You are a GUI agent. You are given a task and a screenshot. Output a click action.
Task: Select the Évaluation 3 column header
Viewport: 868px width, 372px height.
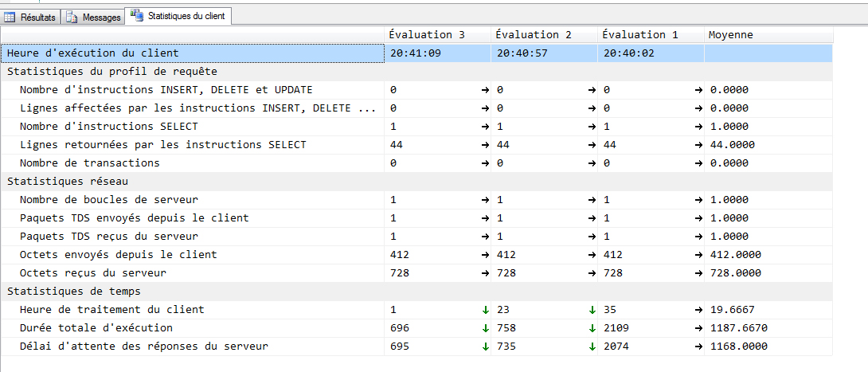coord(427,34)
